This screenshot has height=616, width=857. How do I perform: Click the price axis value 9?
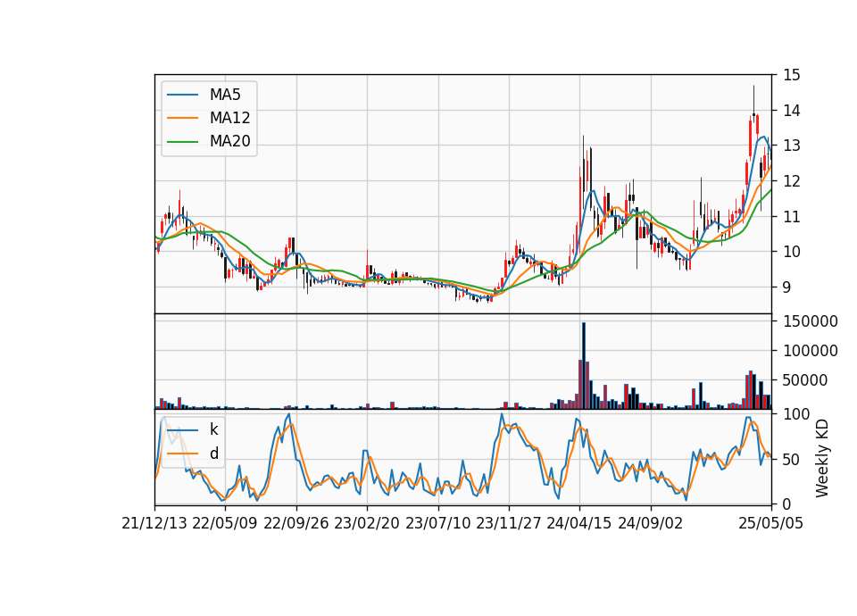pos(787,287)
